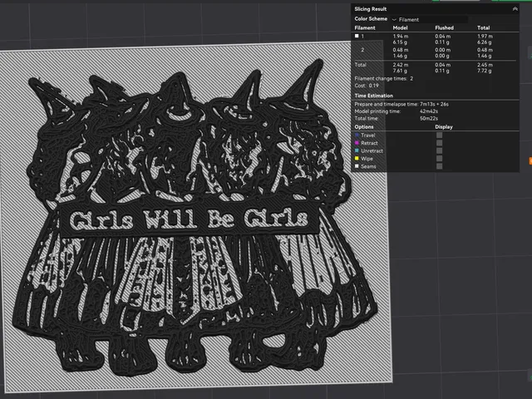Click the Slicing Result panel title
This screenshot has width=532, height=399.
tap(371, 9)
